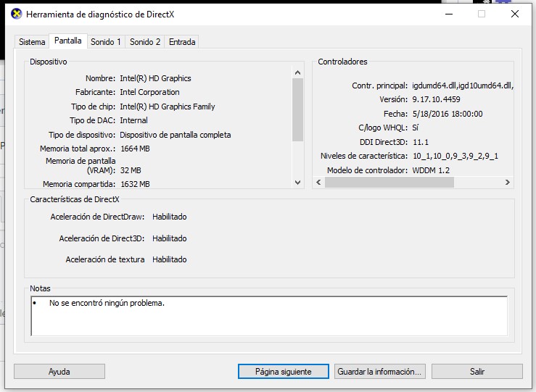Screen dimensions: 536x392
Task: Click the Controladores horizontal scrollbar thumb
Action: click(x=389, y=183)
